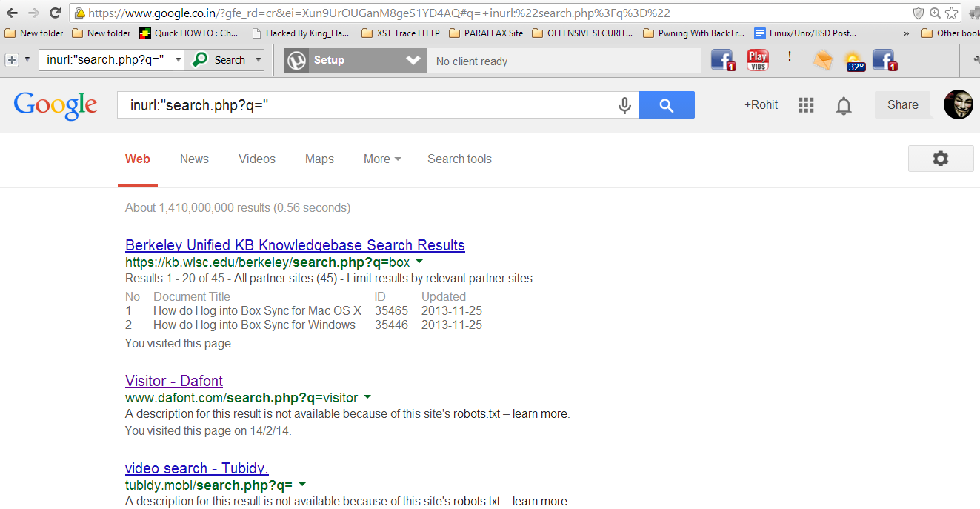Go back with the browser back arrow
Viewport: 980px width, 509px height.
click(x=12, y=13)
